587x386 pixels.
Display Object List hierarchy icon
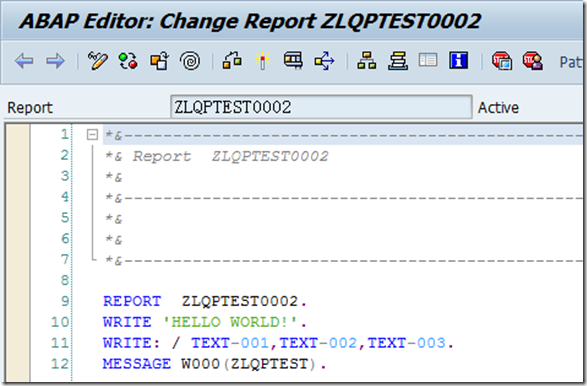pyautogui.click(x=367, y=61)
